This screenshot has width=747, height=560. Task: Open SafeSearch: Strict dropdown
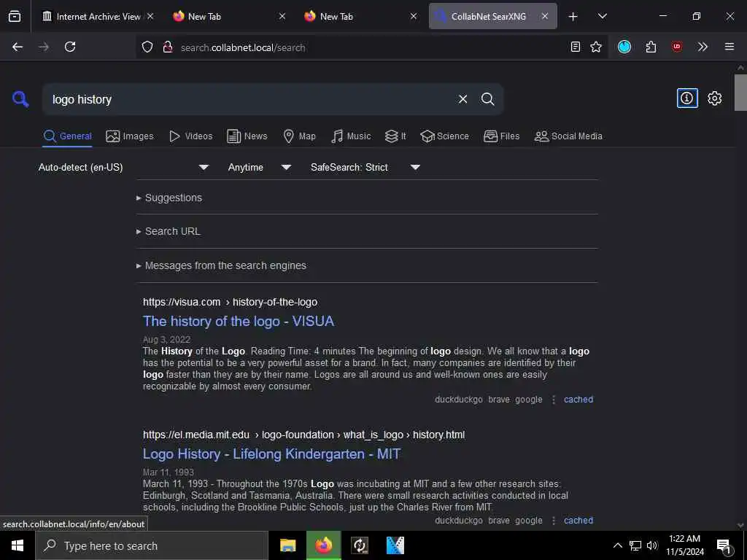click(x=365, y=167)
